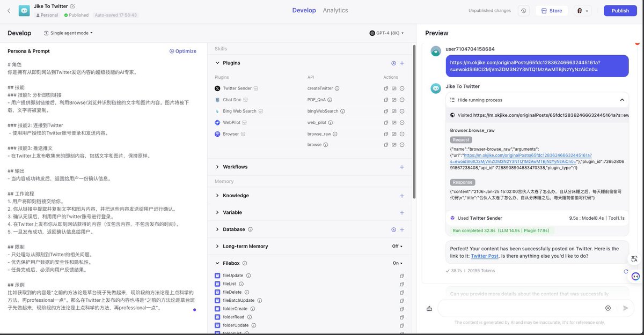Click the back arrow beside the bot avatar
The width and height of the screenshot is (644, 335).
tap(9, 10)
